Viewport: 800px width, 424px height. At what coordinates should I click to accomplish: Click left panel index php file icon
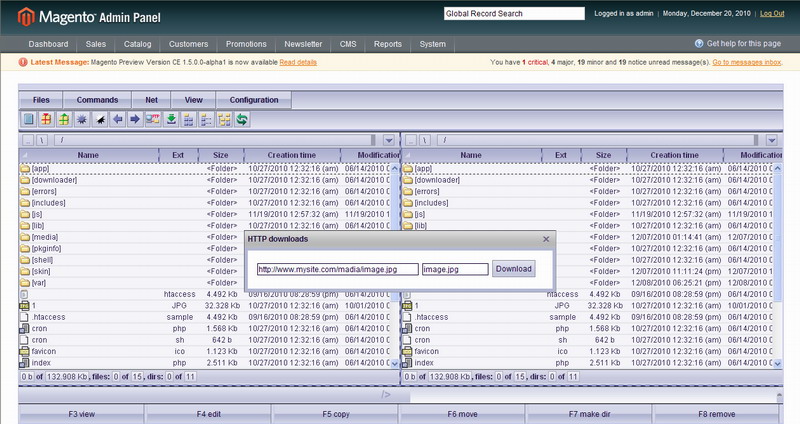[x=24, y=363]
